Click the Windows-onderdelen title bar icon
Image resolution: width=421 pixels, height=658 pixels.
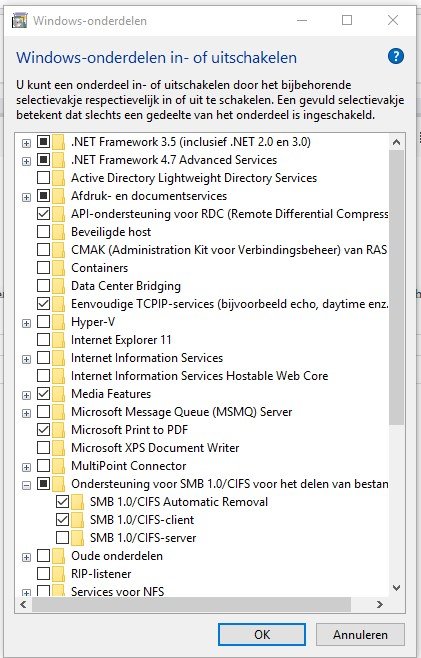pyautogui.click(x=19, y=21)
